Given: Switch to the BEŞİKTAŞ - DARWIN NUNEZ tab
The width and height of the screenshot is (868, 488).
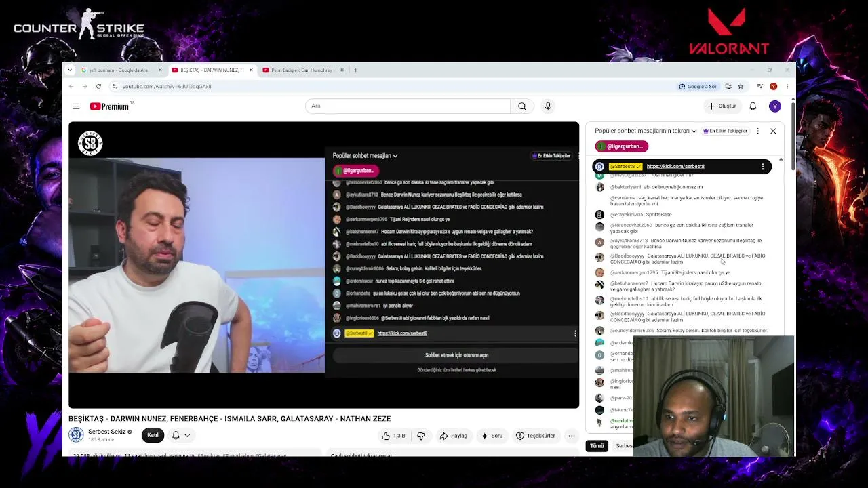Looking at the screenshot, I should click(212, 70).
